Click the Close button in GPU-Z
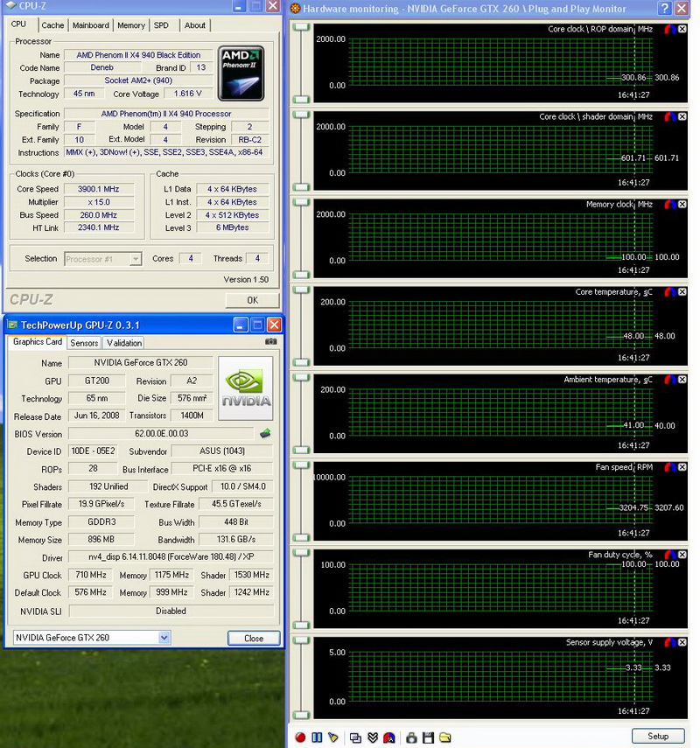Image resolution: width=700 pixels, height=748 pixels. point(254,639)
